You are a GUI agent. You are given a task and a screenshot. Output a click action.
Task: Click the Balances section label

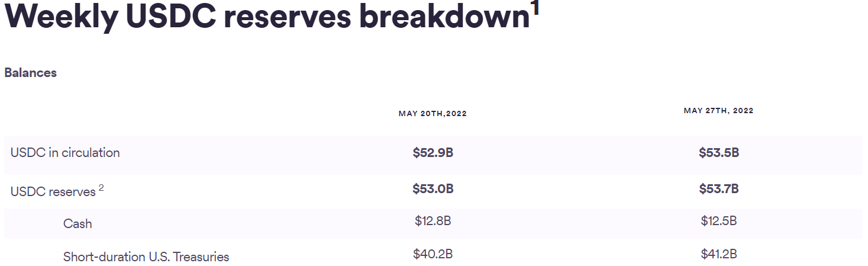coord(30,73)
